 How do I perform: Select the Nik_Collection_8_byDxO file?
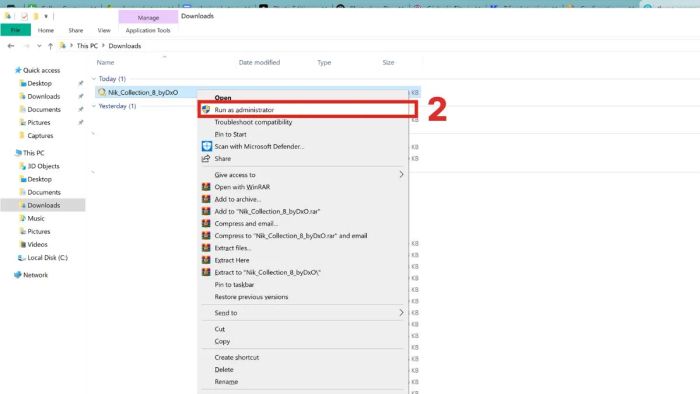[x=143, y=92]
